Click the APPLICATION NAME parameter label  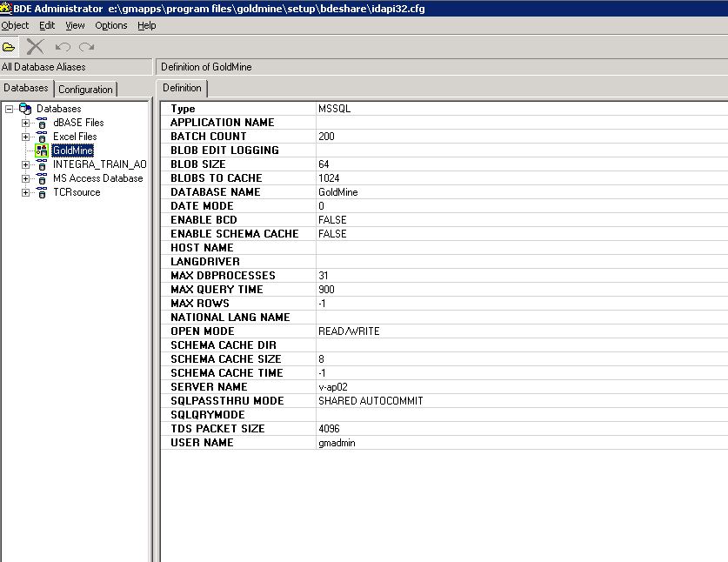point(223,122)
